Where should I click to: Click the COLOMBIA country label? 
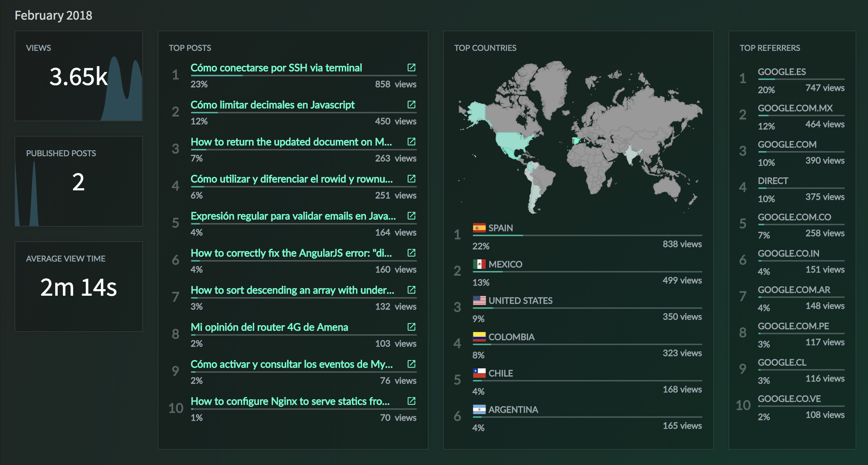[x=511, y=337]
